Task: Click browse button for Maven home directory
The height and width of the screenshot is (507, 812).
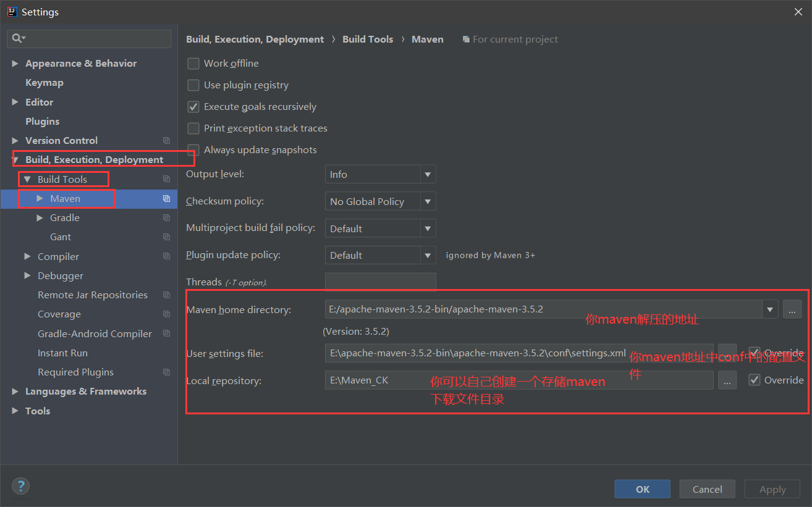Action: click(x=792, y=309)
